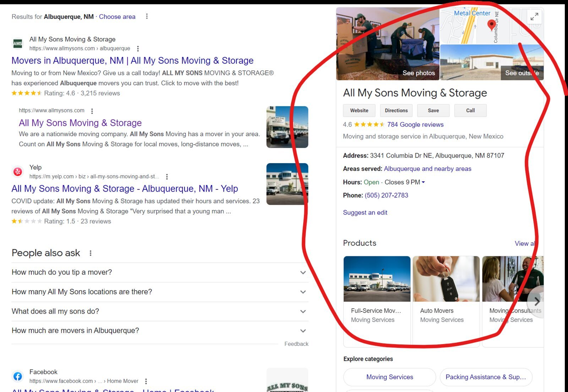Click the phone number (505) 207-2783
The image size is (568, 392).
click(386, 195)
